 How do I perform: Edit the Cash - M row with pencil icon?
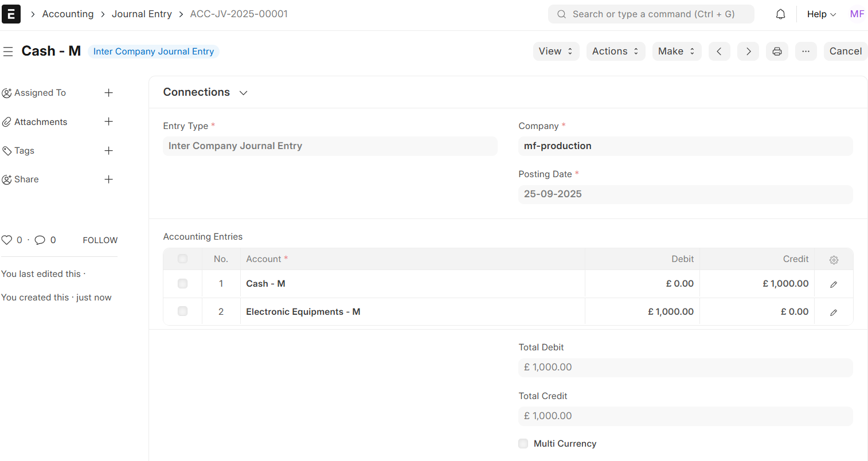(834, 284)
